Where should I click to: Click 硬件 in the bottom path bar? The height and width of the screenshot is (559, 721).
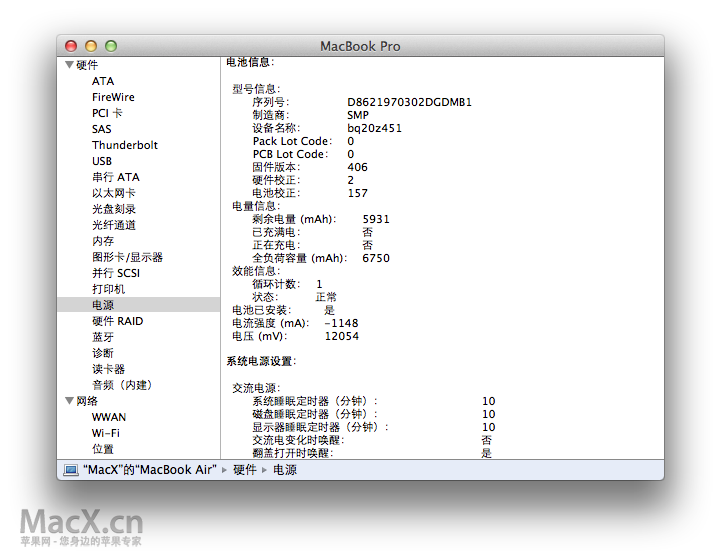(x=245, y=470)
